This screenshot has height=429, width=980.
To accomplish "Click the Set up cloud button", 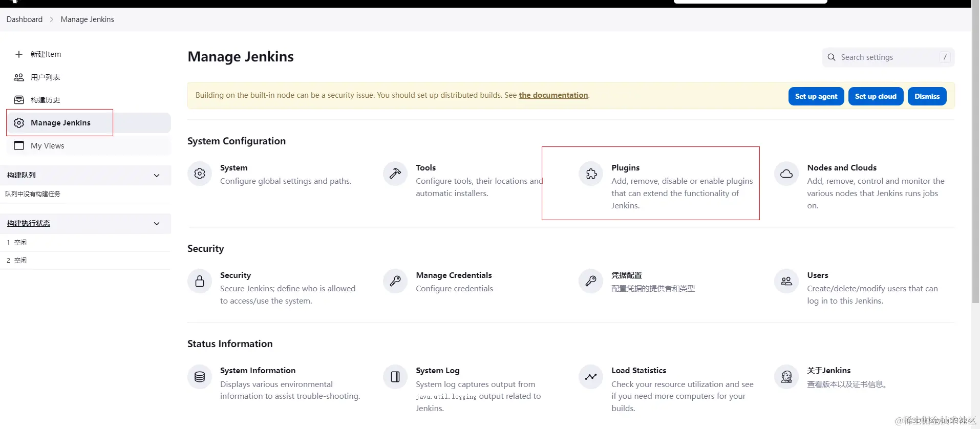I will 876,96.
